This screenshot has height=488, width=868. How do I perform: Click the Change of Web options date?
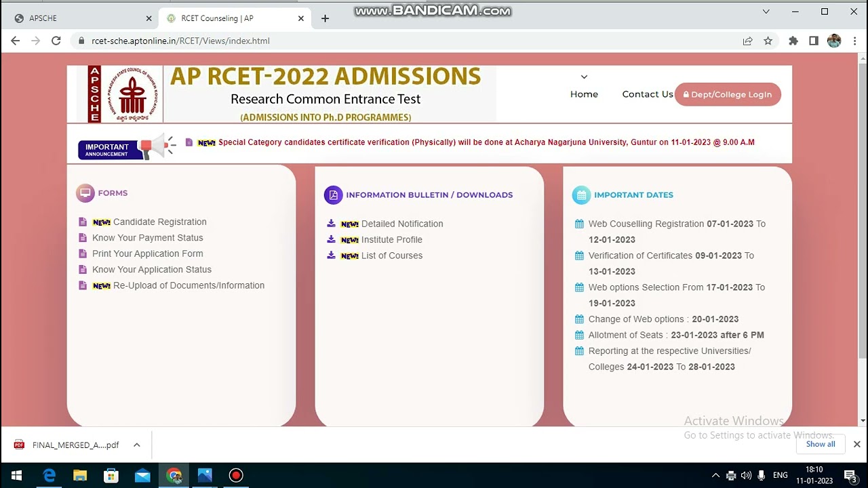tap(715, 319)
